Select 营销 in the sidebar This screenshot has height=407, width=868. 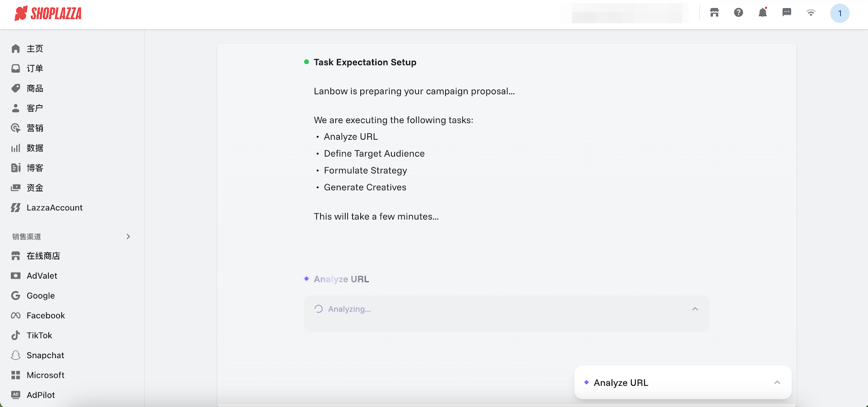35,128
